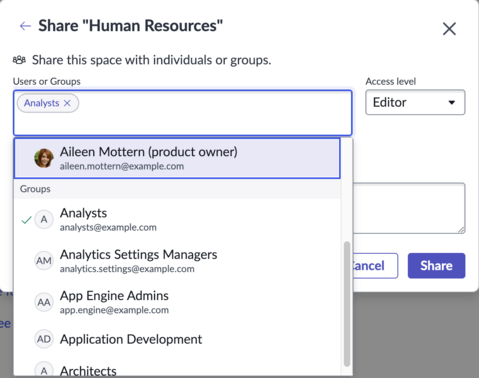Pick the App Engine Admins group

177,302
